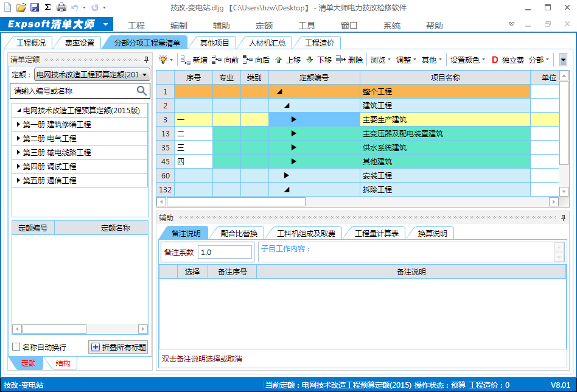
Task: Click the redo arrow icon
Action: (x=95, y=7)
